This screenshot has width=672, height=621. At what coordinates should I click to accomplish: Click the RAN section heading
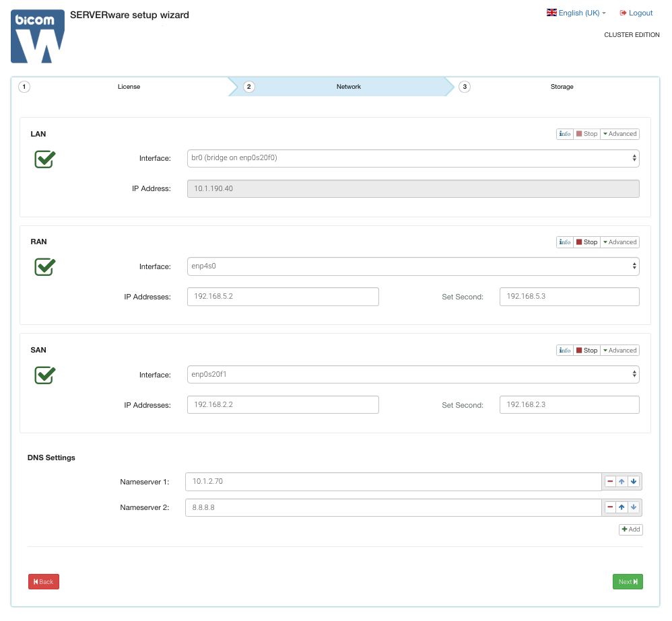coord(38,242)
